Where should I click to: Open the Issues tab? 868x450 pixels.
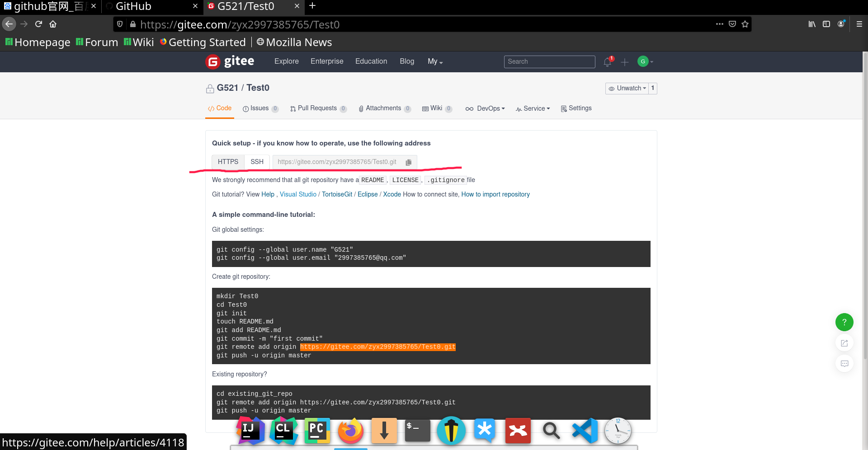coord(260,108)
